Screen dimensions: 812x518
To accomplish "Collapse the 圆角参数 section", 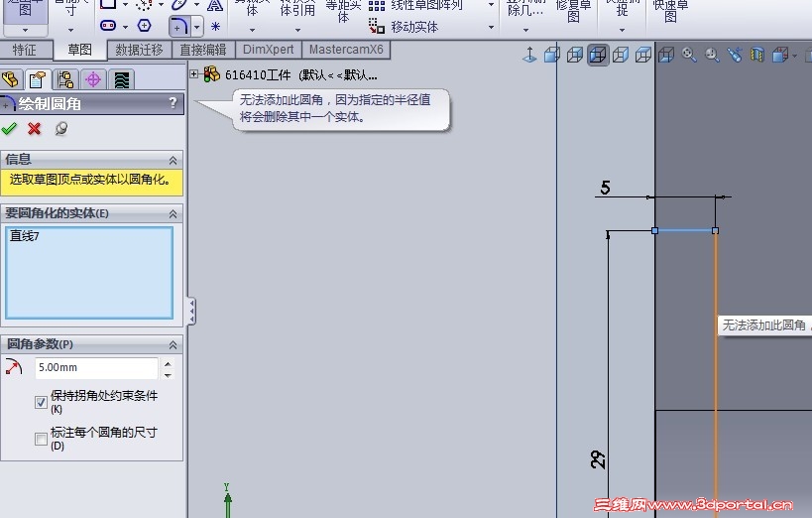I will click(x=173, y=344).
